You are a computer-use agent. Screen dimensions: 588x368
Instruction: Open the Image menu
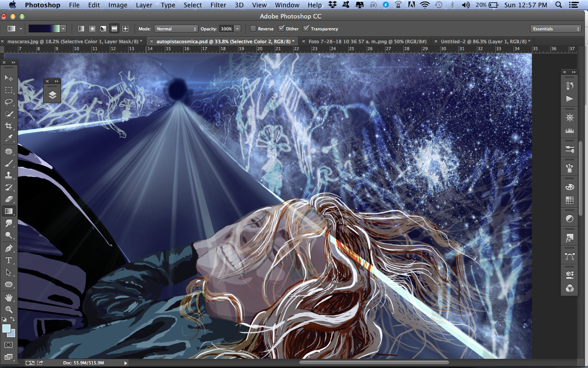(118, 5)
